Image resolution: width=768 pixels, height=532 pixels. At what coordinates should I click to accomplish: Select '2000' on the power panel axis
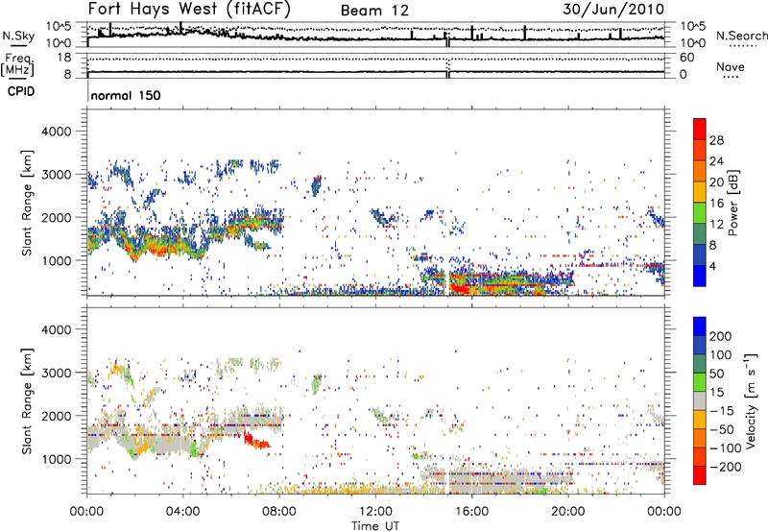click(x=56, y=217)
